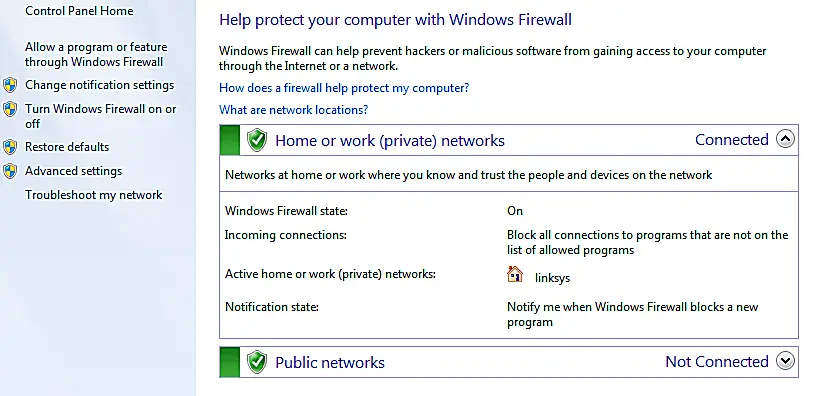The width and height of the screenshot is (817, 396).
Task: Expand the Public networks section
Action: (785, 361)
